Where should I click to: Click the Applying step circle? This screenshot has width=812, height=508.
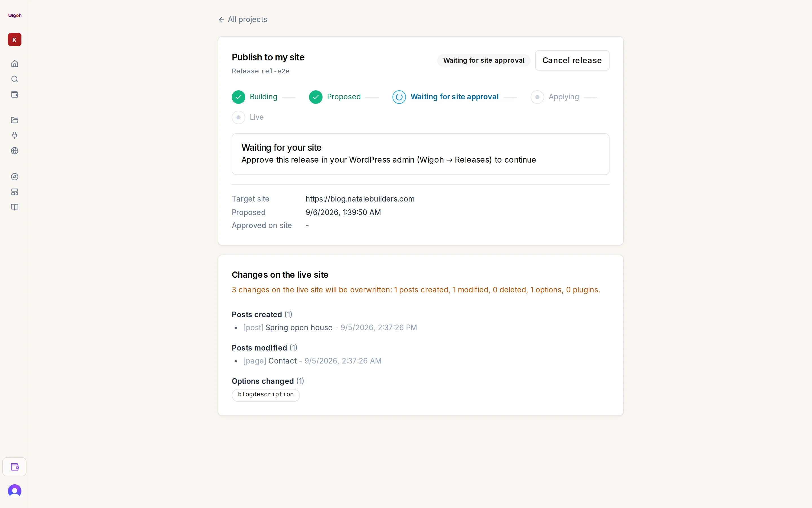pyautogui.click(x=537, y=97)
